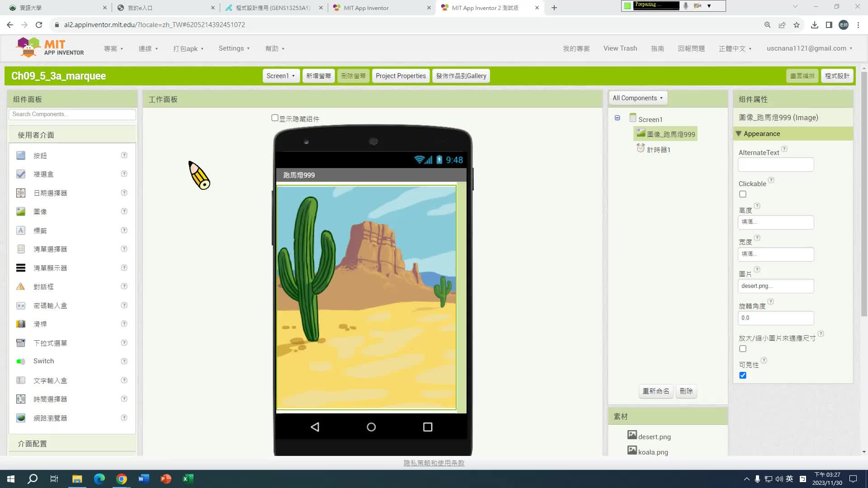This screenshot has height=488, width=868.
Task: Select the Notifier warning icon
Action: [21, 286]
